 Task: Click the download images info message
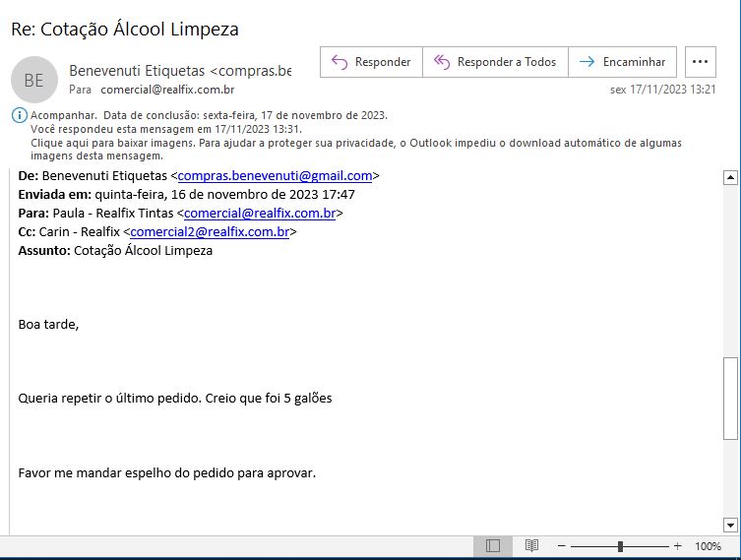click(355, 150)
